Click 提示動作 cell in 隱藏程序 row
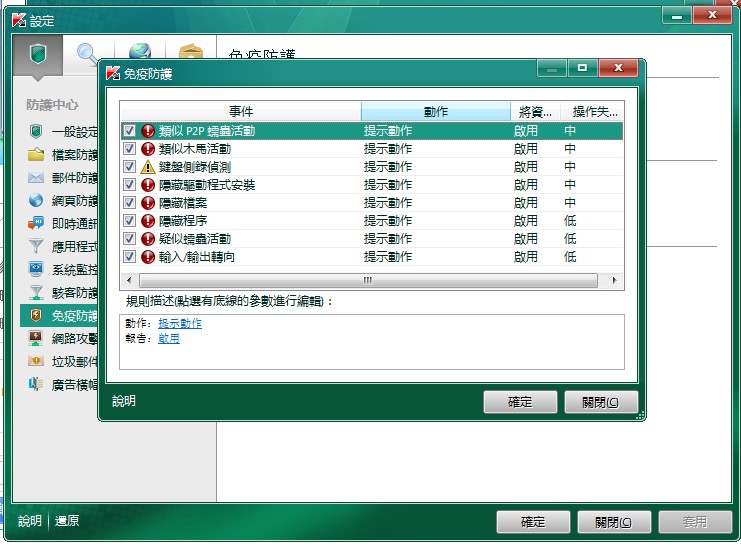741x547 pixels. pos(388,221)
